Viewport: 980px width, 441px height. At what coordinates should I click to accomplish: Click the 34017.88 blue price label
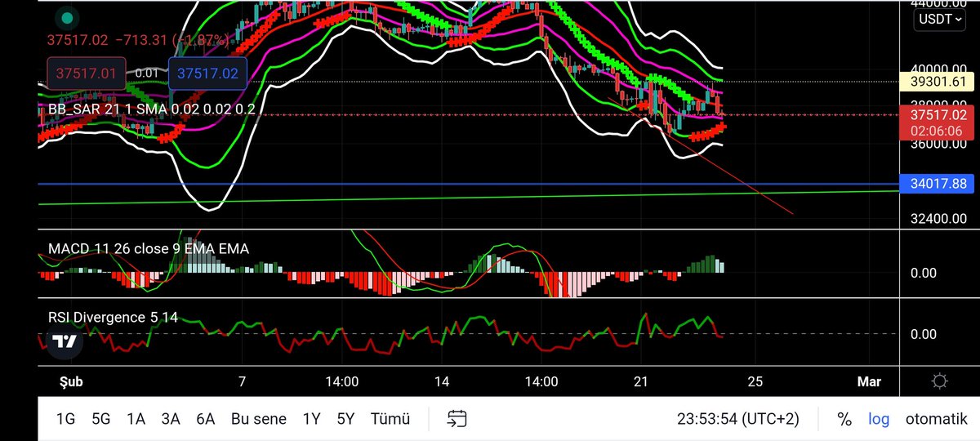[936, 185]
